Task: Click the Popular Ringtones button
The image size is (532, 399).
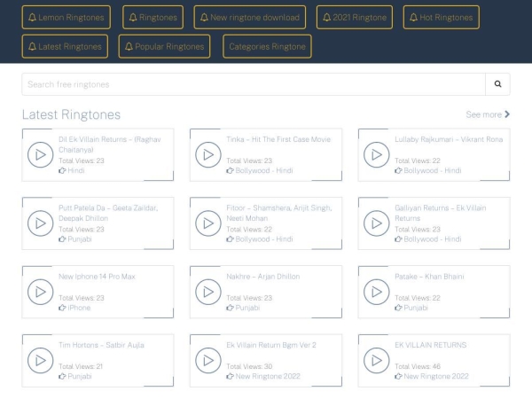Action: pos(164,46)
